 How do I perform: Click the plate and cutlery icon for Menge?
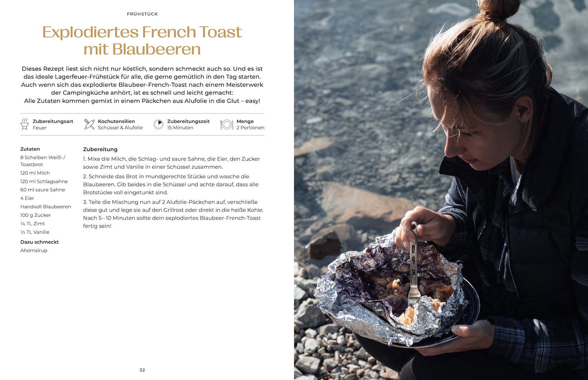(227, 124)
